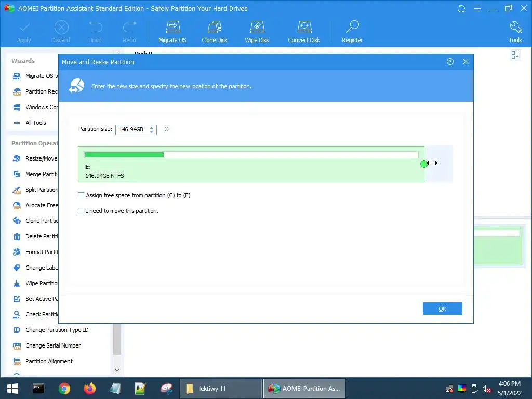The width and height of the screenshot is (532, 399).
Task: Decrease partition size with down stepper arrow
Action: coord(152,131)
